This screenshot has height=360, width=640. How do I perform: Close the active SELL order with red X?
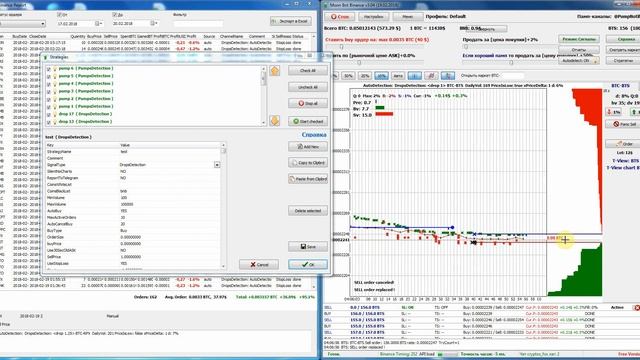(636, 307)
